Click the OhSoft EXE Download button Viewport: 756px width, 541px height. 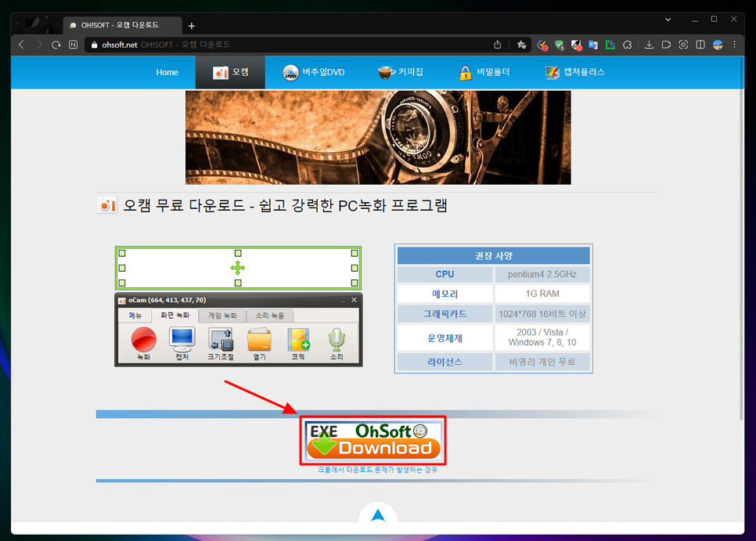(x=373, y=441)
